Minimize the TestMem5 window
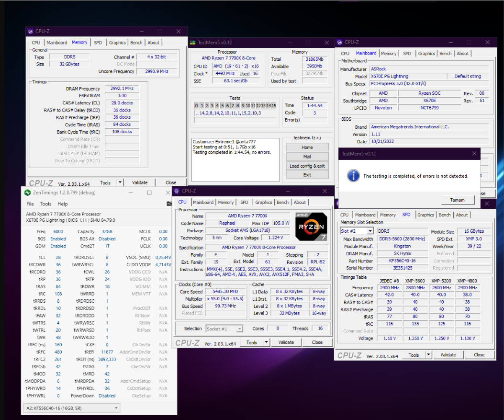Viewport: 504px width, 420px height. coord(290,43)
